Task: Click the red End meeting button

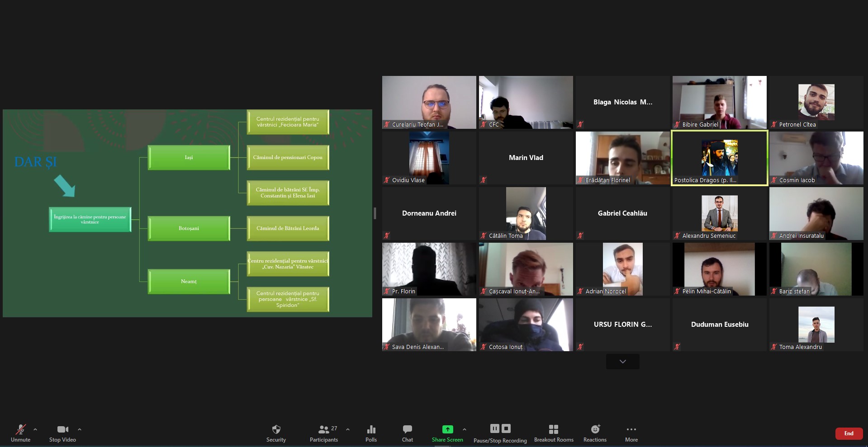Action: (x=849, y=433)
